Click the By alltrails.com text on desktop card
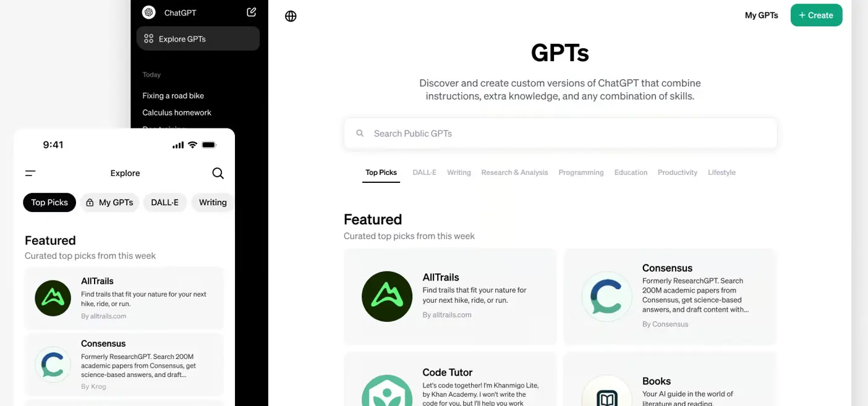Image resolution: width=868 pixels, height=406 pixels. (x=447, y=315)
